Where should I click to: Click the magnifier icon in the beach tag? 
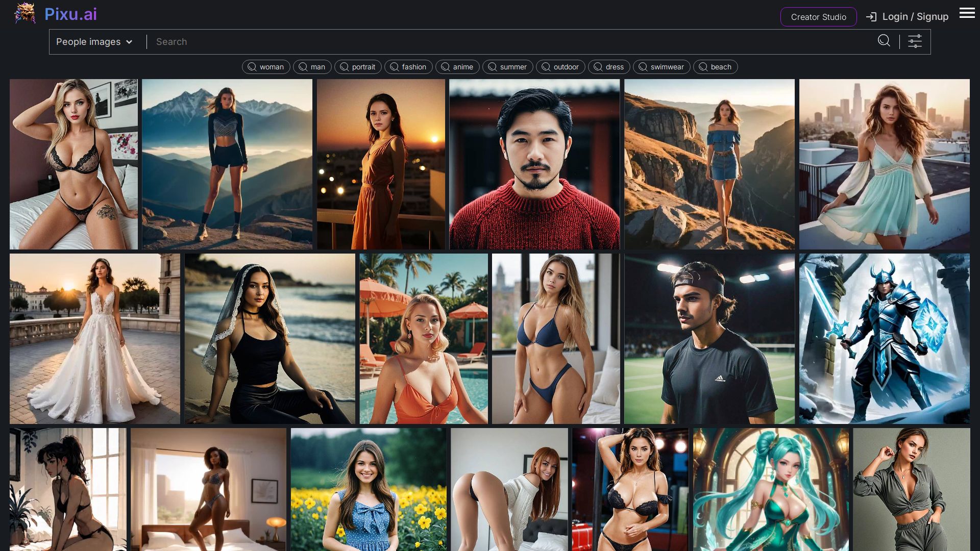pyautogui.click(x=703, y=67)
